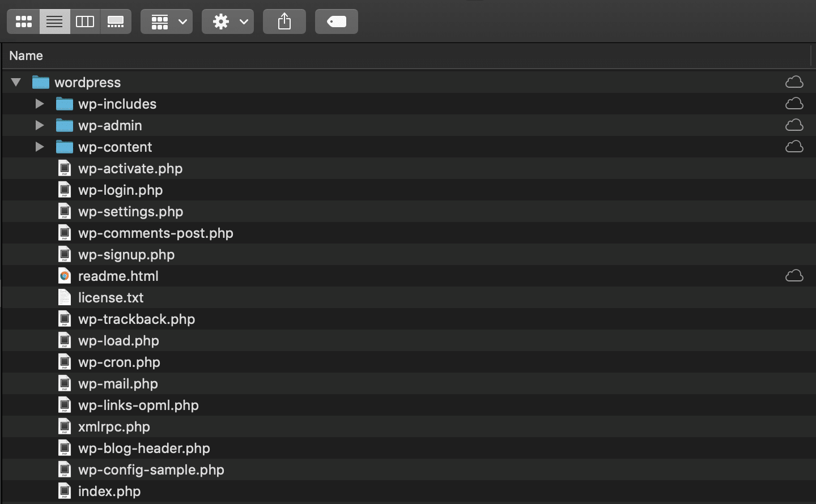Open the group-by dropdown in toolbar
The image size is (816, 504).
pyautogui.click(x=166, y=21)
